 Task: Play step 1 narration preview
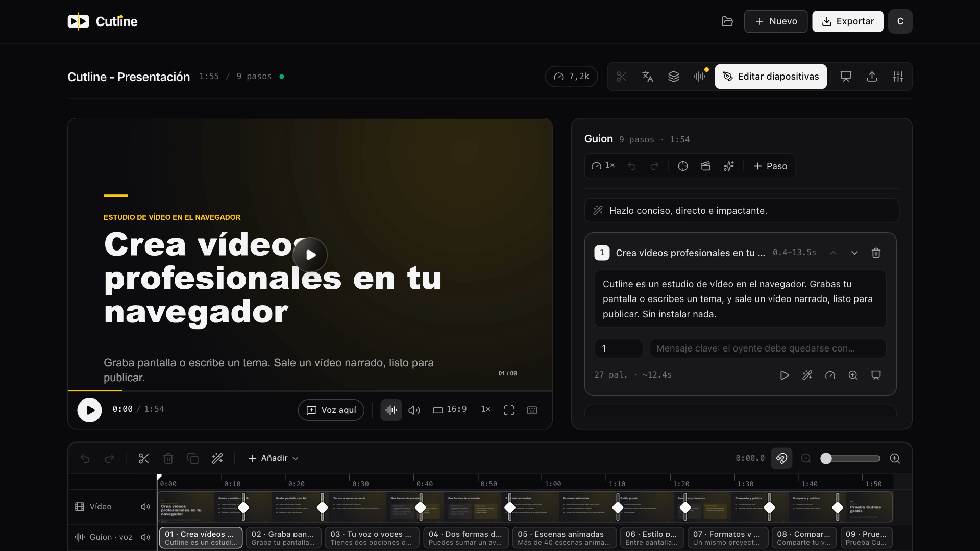[x=785, y=375]
